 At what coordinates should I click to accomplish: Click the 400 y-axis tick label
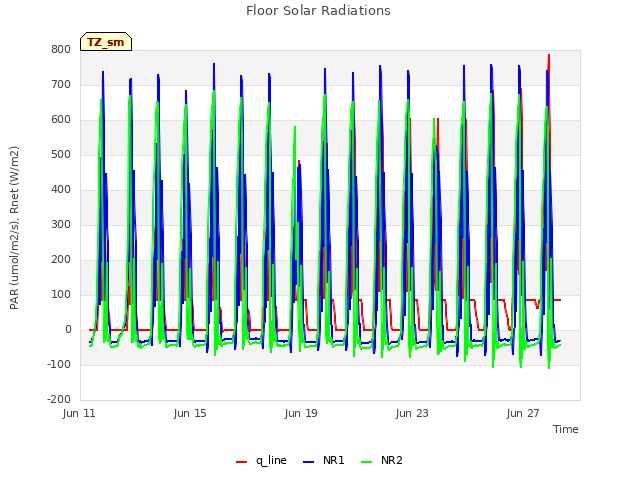click(x=61, y=189)
